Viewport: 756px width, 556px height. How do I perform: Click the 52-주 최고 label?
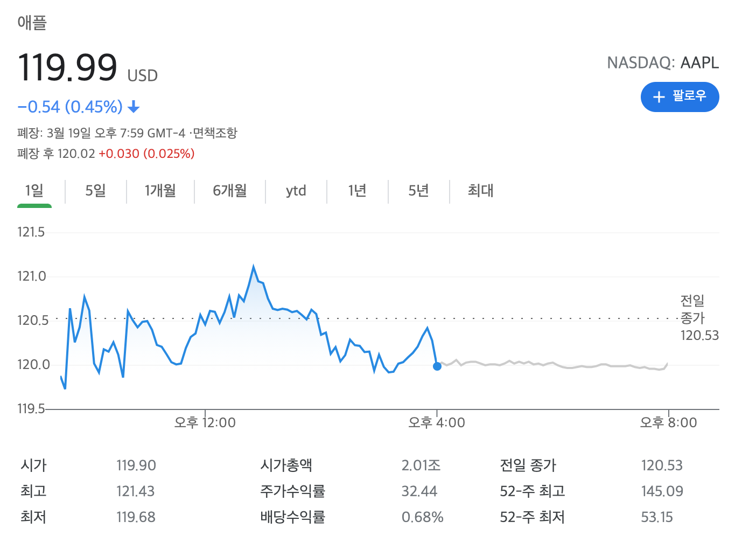(x=533, y=491)
